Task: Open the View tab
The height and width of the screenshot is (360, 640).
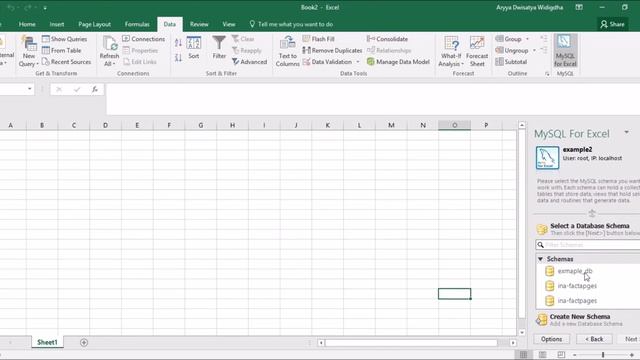Action: tap(229, 24)
